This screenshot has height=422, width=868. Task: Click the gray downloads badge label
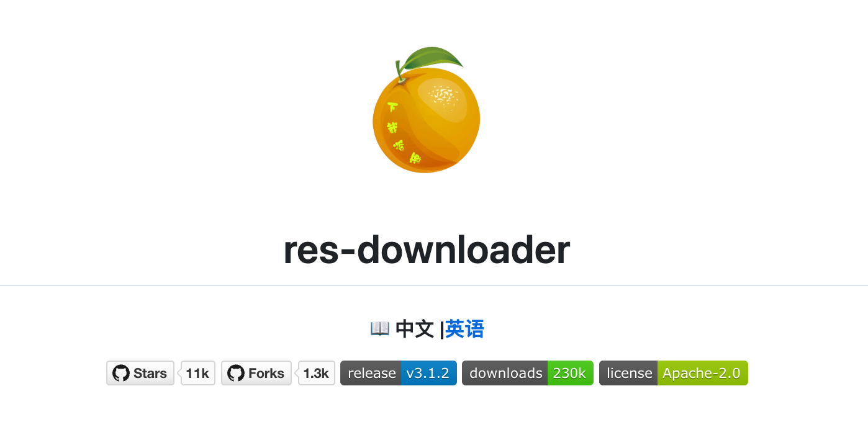tap(505, 373)
